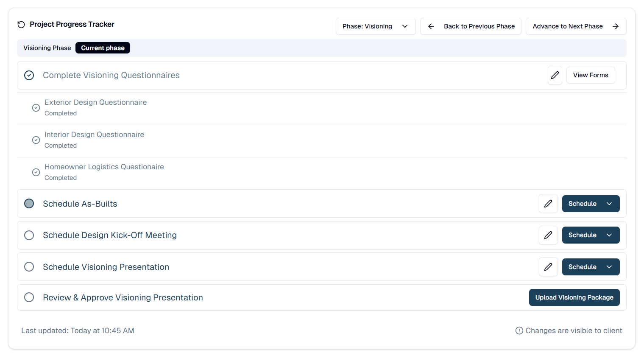
Task: Click the Current phase badge
Action: 103,48
